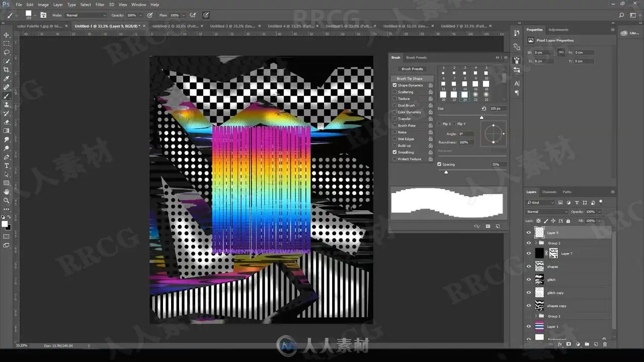Open the Window menu

139,5
